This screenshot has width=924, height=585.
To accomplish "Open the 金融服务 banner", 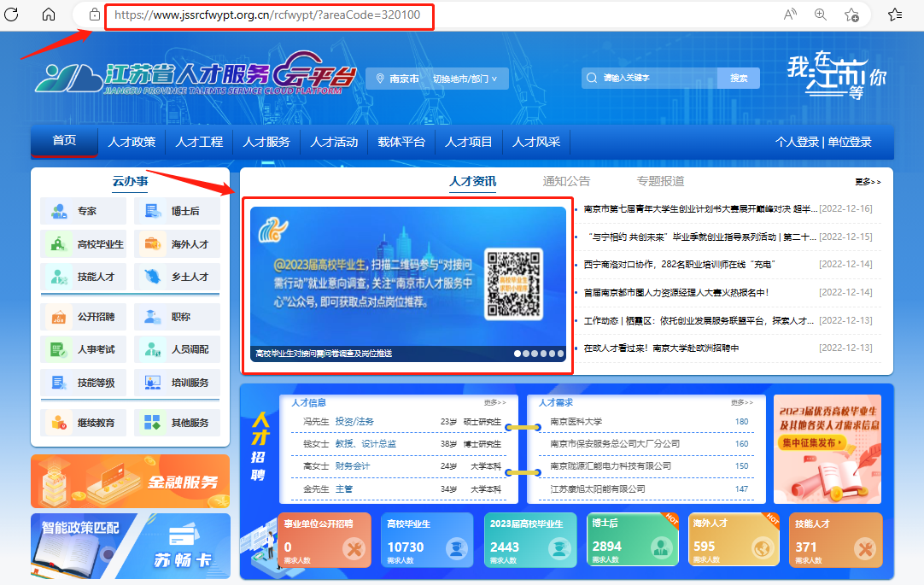I will click(131, 482).
